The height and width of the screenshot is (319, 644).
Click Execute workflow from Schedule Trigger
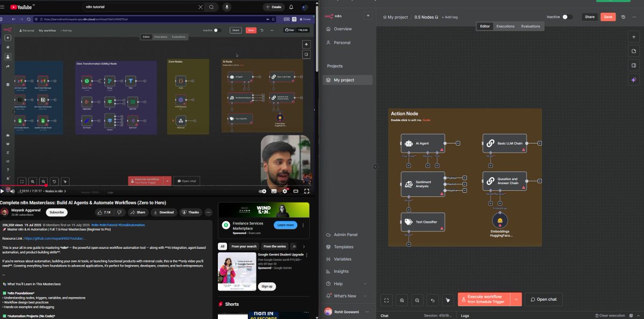click(x=485, y=300)
